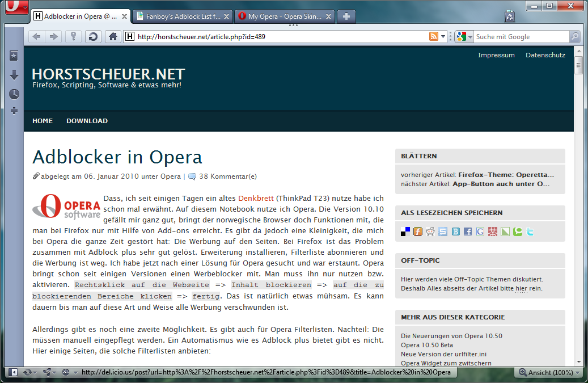Click the search magnifier button
Screen dimensions: 588x383
(574, 37)
